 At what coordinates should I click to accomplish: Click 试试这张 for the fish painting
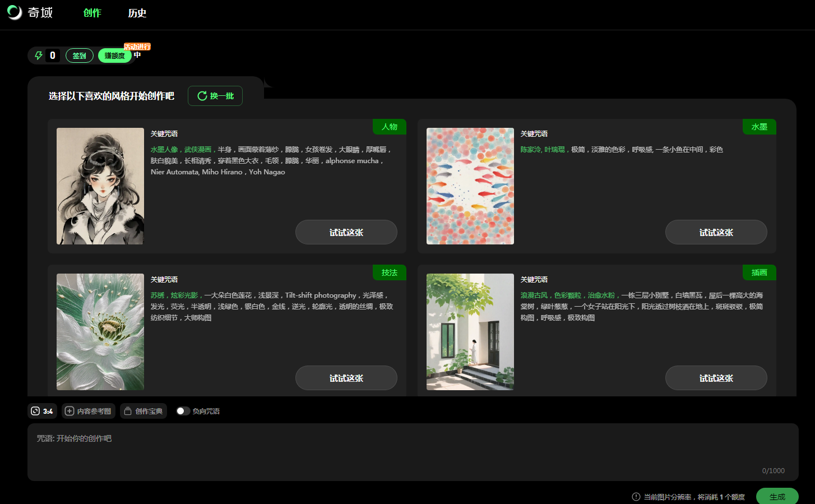[x=716, y=232]
